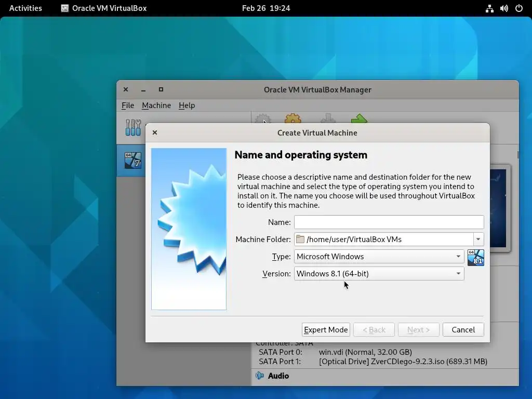
Task: Expand the Machine Folder dropdown arrow
Action: (478, 239)
